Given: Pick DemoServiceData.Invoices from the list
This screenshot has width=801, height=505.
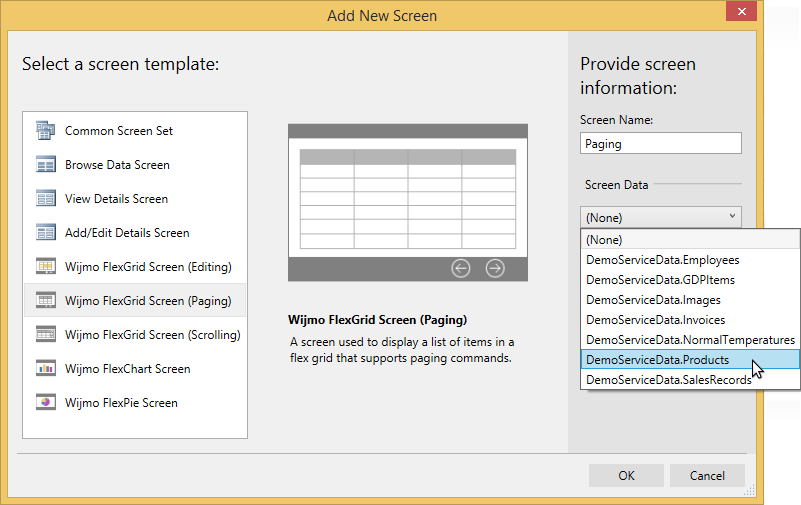Looking at the screenshot, I should (690, 320).
